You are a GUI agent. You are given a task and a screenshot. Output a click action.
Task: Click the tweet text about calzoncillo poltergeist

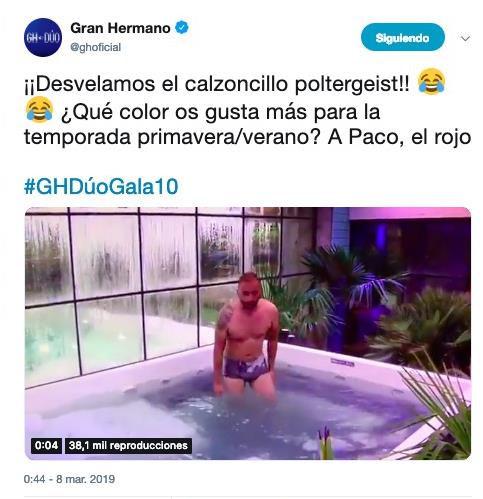coord(247,110)
